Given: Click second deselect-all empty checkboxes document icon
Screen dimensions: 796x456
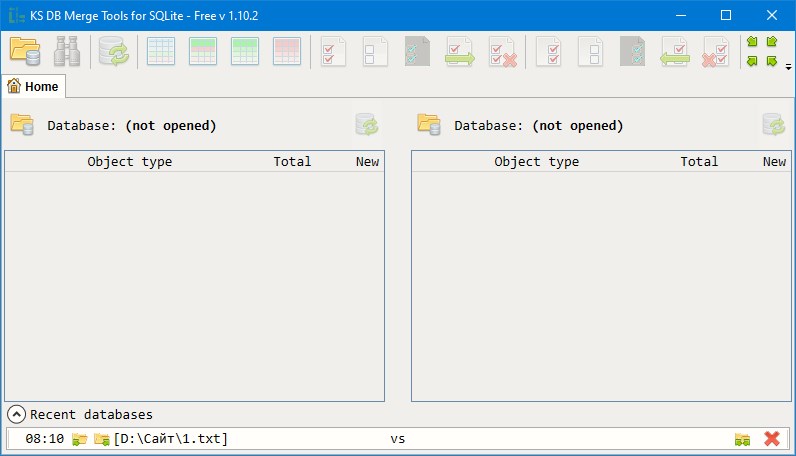Looking at the screenshot, I should [x=591, y=51].
